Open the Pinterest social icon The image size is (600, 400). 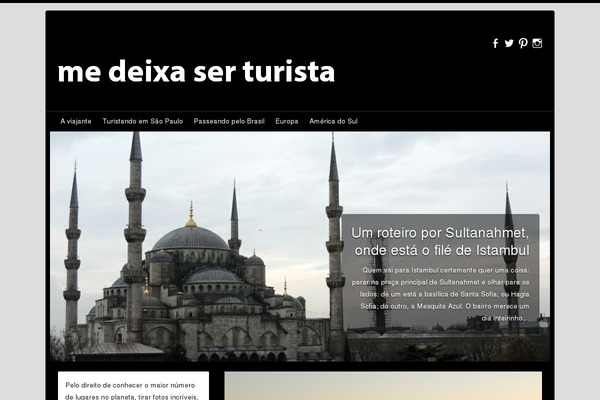(x=523, y=43)
